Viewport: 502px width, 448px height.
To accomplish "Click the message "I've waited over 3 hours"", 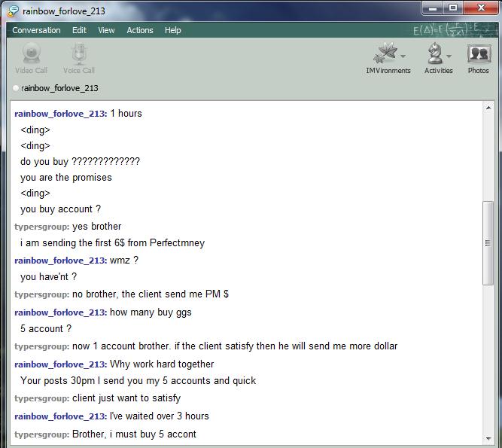I will pos(160,416).
